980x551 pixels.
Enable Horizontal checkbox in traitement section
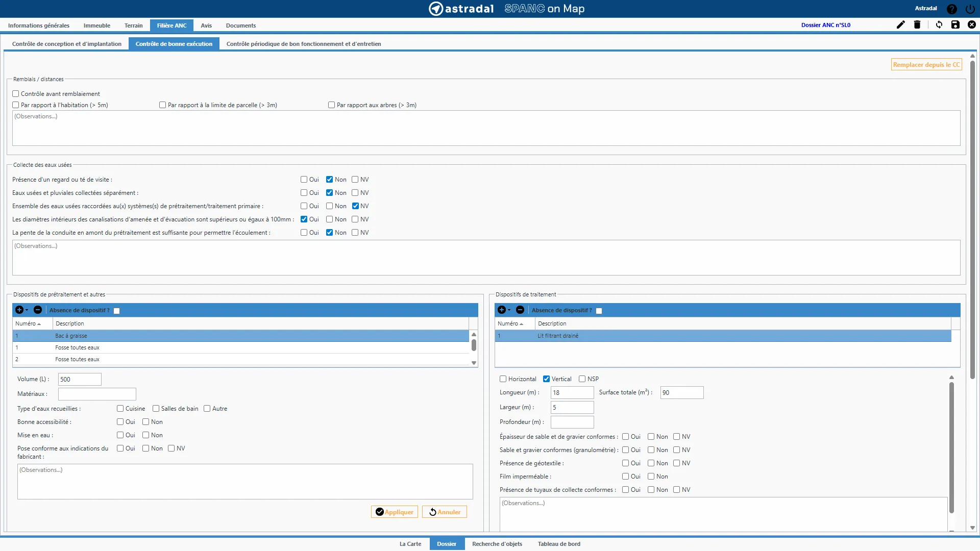point(503,379)
